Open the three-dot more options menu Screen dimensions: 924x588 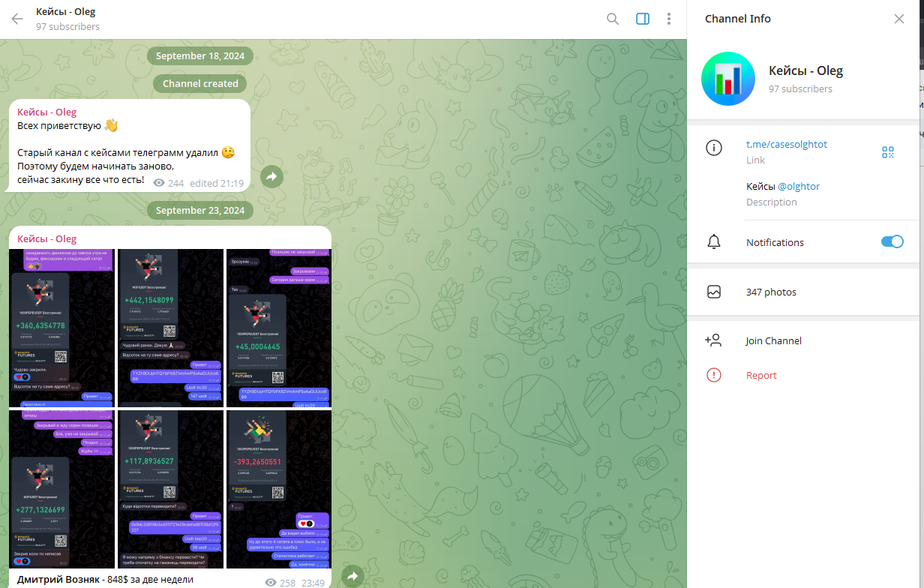(x=668, y=19)
